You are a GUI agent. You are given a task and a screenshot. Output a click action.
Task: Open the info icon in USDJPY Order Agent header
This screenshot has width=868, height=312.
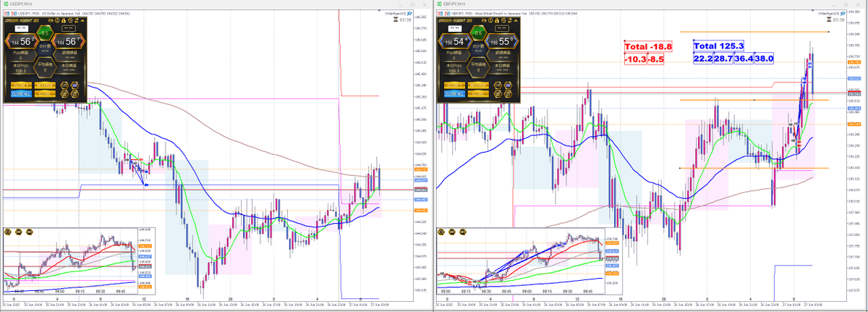[x=57, y=20]
